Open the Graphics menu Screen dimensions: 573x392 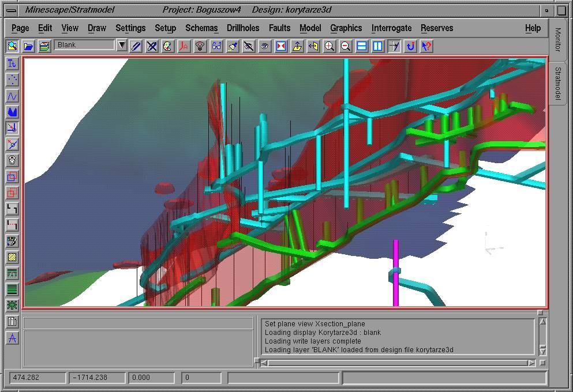pyautogui.click(x=346, y=28)
